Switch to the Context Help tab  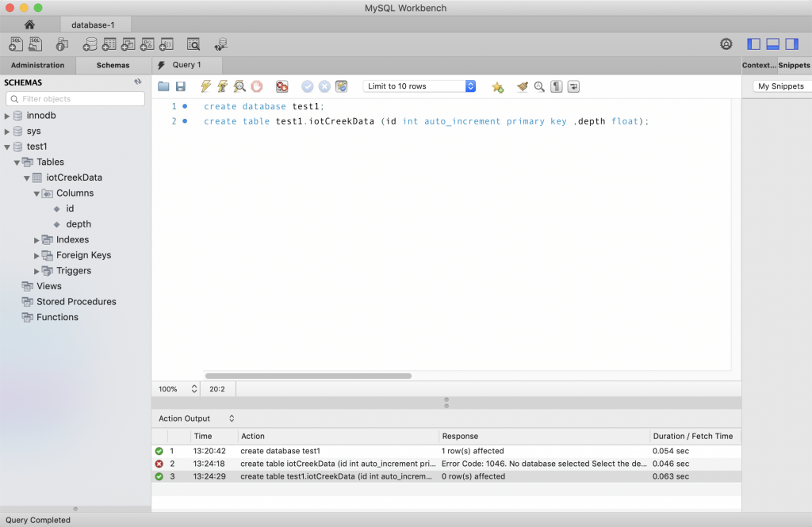point(759,65)
